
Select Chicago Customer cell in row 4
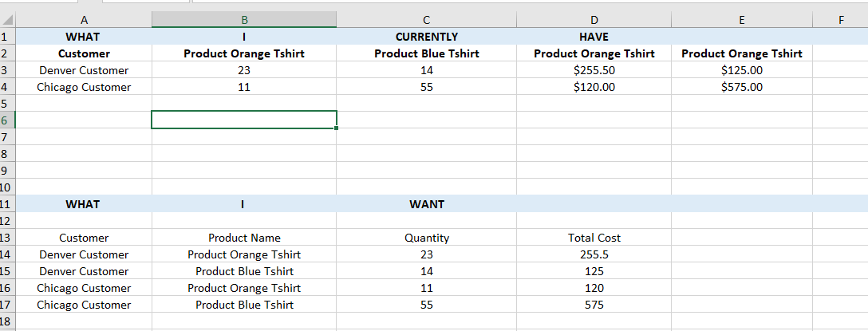point(84,87)
